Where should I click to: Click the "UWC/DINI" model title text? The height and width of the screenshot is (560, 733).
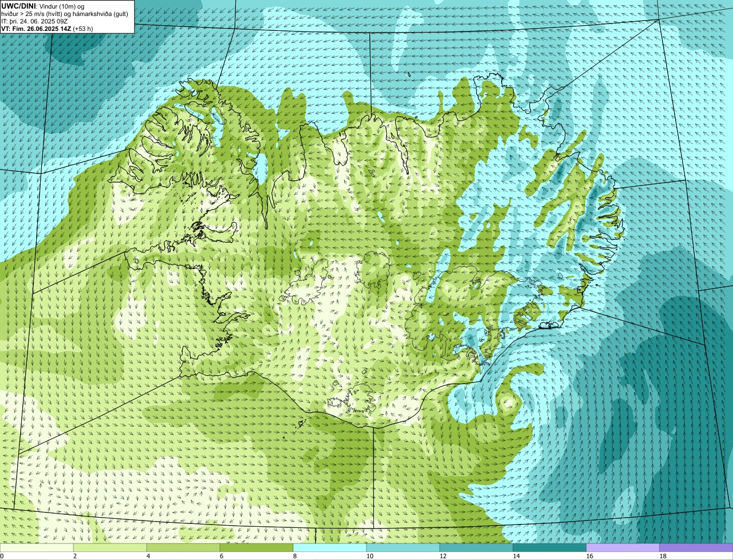coord(18,6)
